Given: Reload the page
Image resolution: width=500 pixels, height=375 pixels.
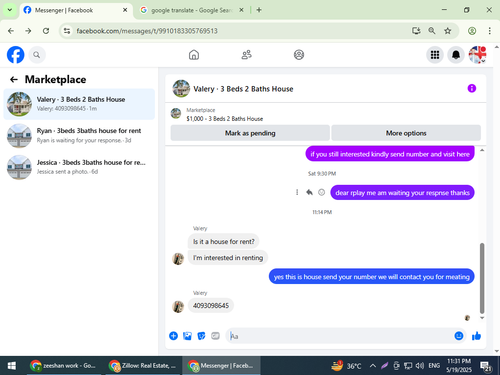Looking at the screenshot, I should 46,31.
